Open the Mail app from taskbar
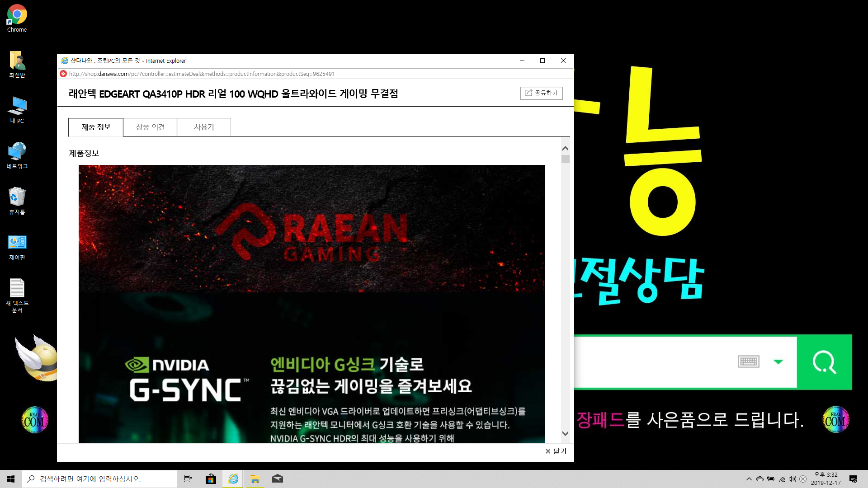 [x=278, y=479]
